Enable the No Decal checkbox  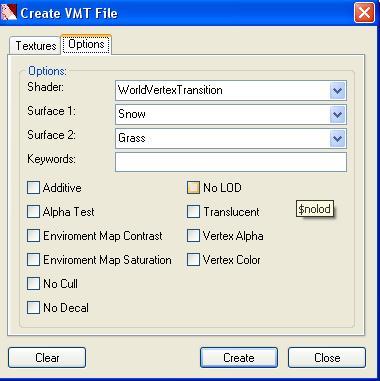(33, 308)
